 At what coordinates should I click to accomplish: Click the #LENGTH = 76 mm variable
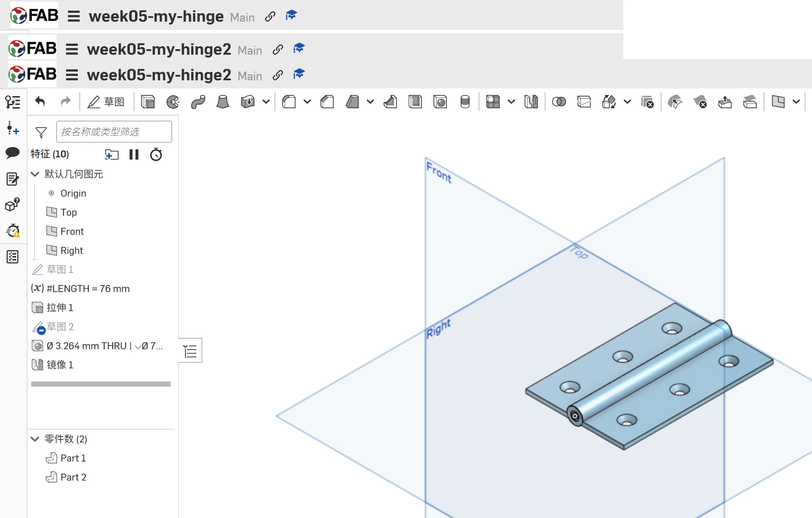[88, 289]
